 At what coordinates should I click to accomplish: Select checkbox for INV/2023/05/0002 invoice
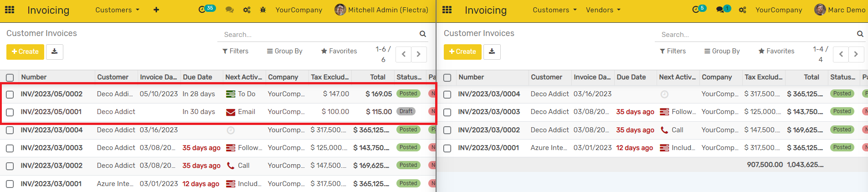point(10,94)
